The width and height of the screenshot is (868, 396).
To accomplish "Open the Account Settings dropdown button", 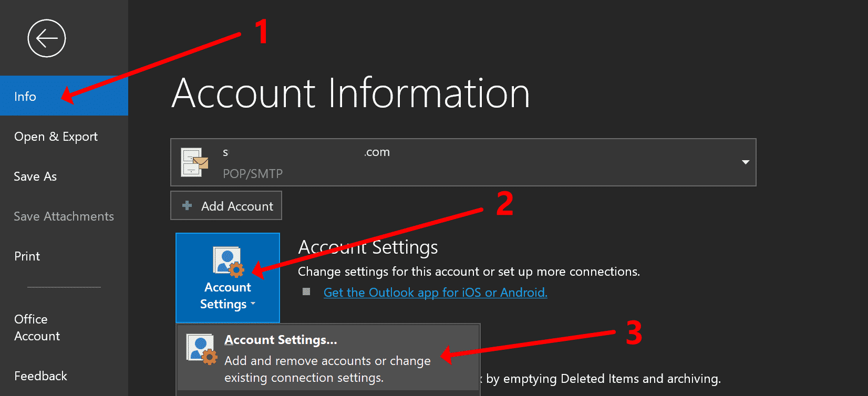I will coord(228,277).
